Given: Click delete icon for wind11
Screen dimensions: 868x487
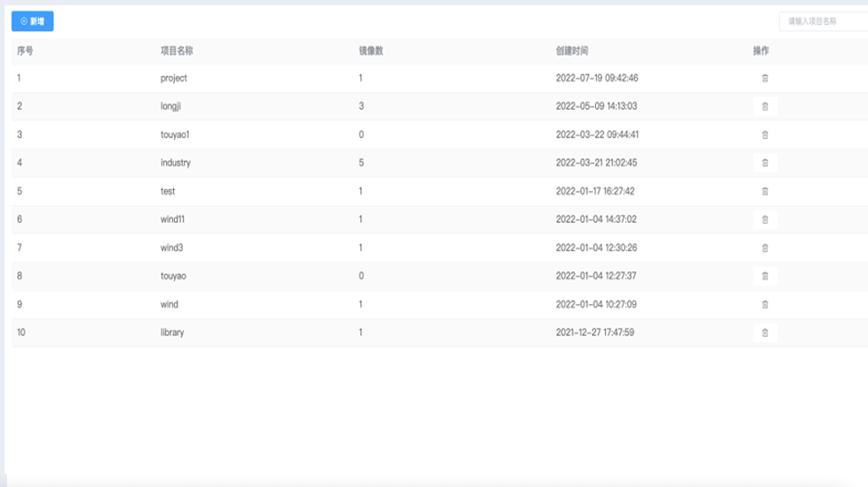Looking at the screenshot, I should [x=765, y=219].
